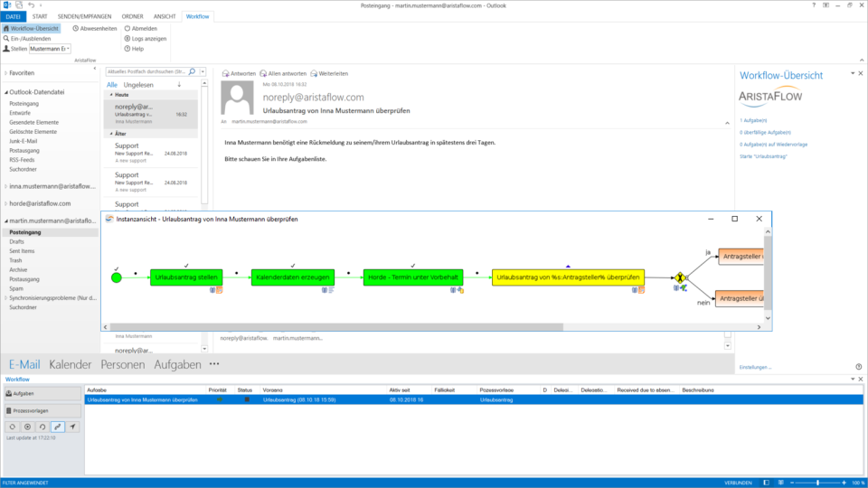This screenshot has width=868, height=488.
Task: Switch to the SENDEN/EMPFANGEN ribbon tab
Action: tap(84, 16)
